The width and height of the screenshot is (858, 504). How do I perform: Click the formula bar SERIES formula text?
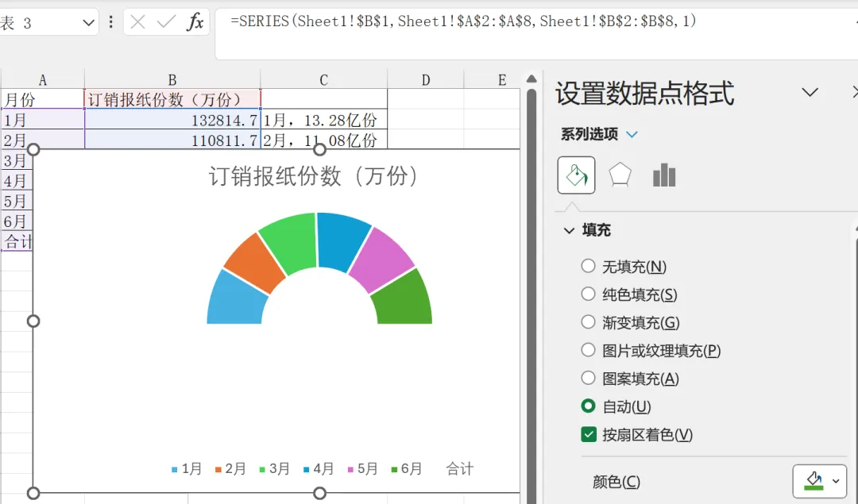pos(463,21)
